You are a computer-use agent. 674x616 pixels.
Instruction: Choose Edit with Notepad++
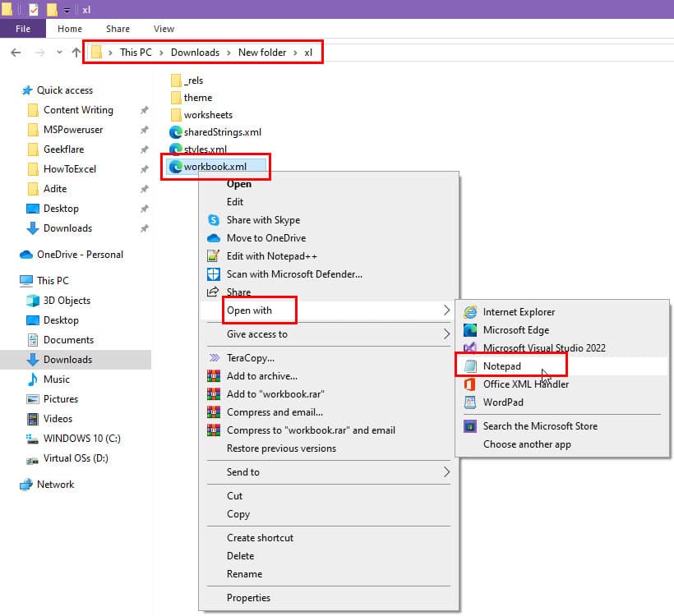point(272,256)
